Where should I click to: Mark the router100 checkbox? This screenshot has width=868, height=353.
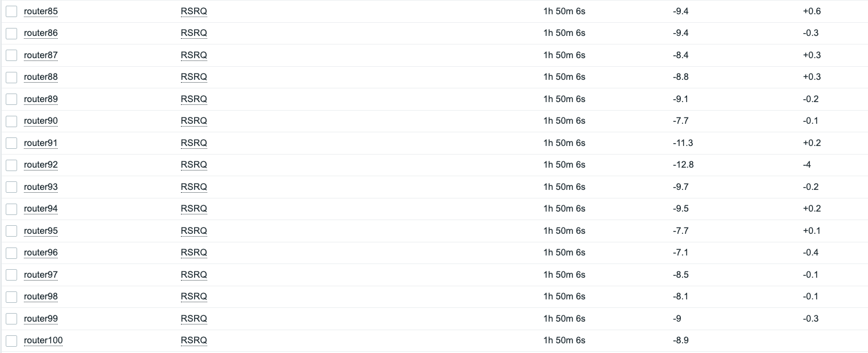[11, 340]
